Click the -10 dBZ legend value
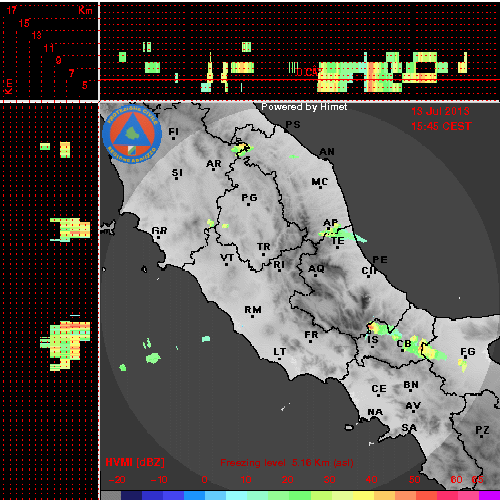Image resolution: width=500 pixels, height=500 pixels. [159, 480]
